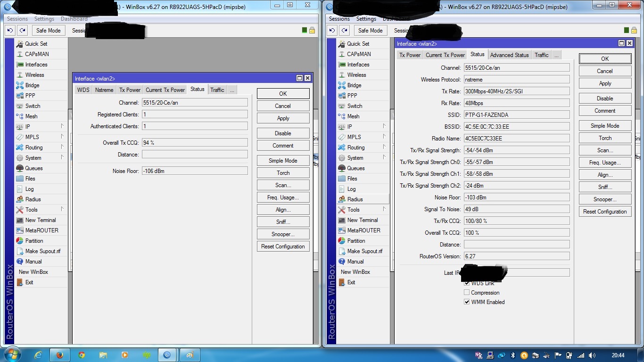Switch to Traffic tab in left dialog
The height and width of the screenshot is (362, 644).
[217, 90]
